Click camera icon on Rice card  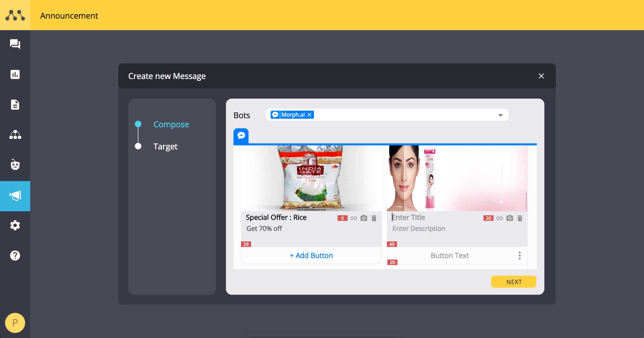pyautogui.click(x=364, y=218)
